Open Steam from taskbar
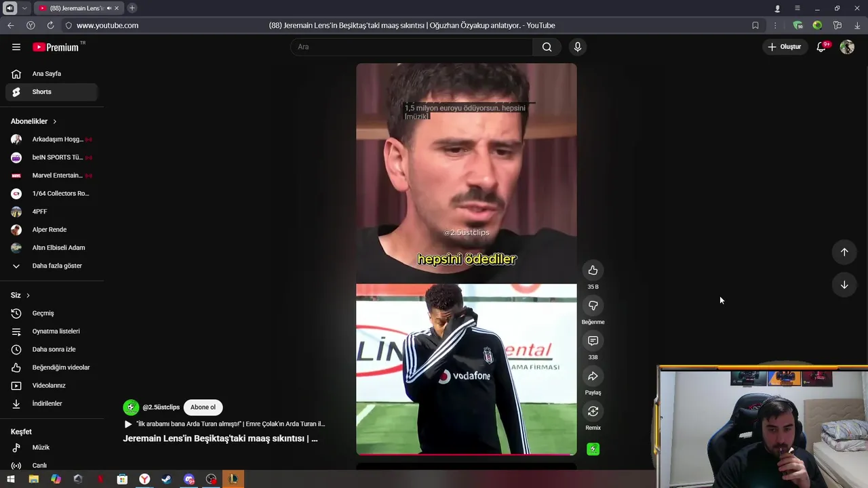This screenshot has width=868, height=488. tap(166, 479)
